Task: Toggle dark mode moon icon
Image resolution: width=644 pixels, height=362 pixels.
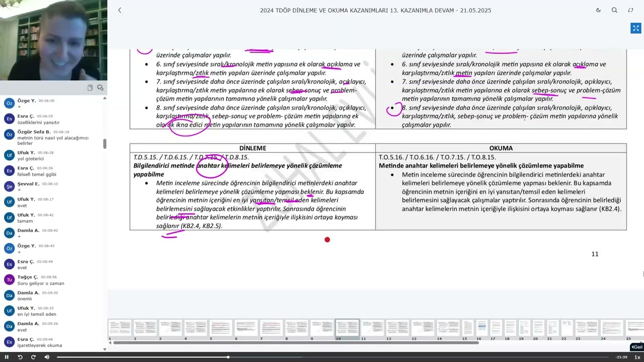Action: [x=598, y=10]
